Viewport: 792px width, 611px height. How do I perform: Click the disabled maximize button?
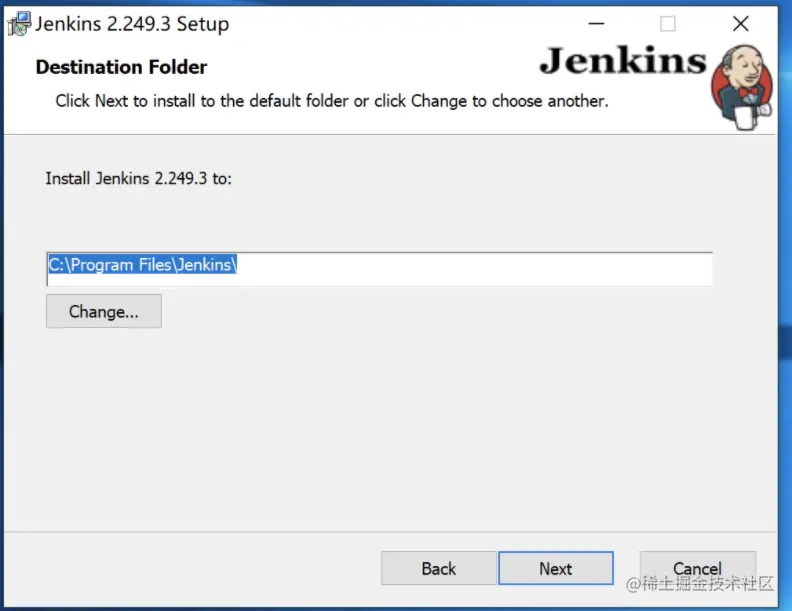(668, 23)
